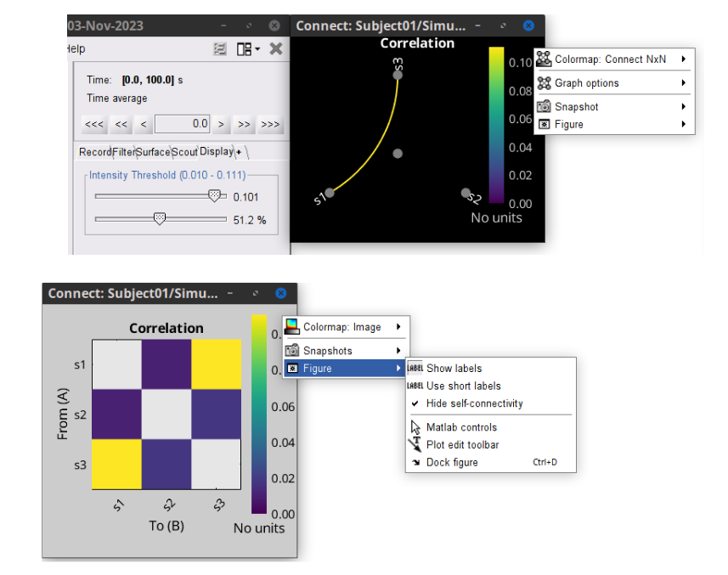This screenshot has width=728, height=575.
Task: Step back with the <<< button
Action: click(94, 124)
